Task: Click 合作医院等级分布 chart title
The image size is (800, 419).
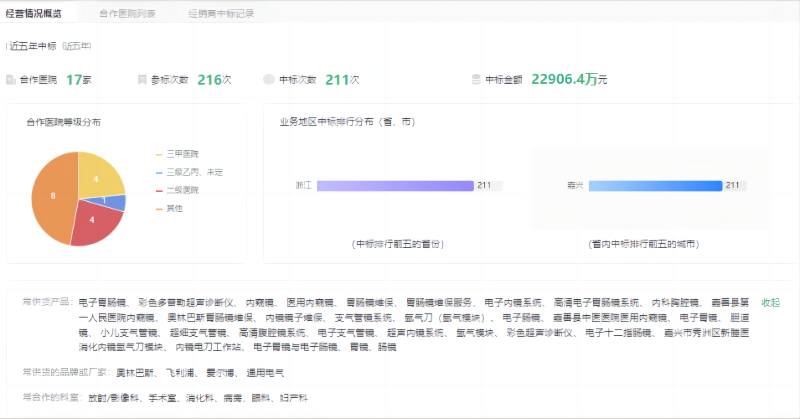Action: point(64,122)
